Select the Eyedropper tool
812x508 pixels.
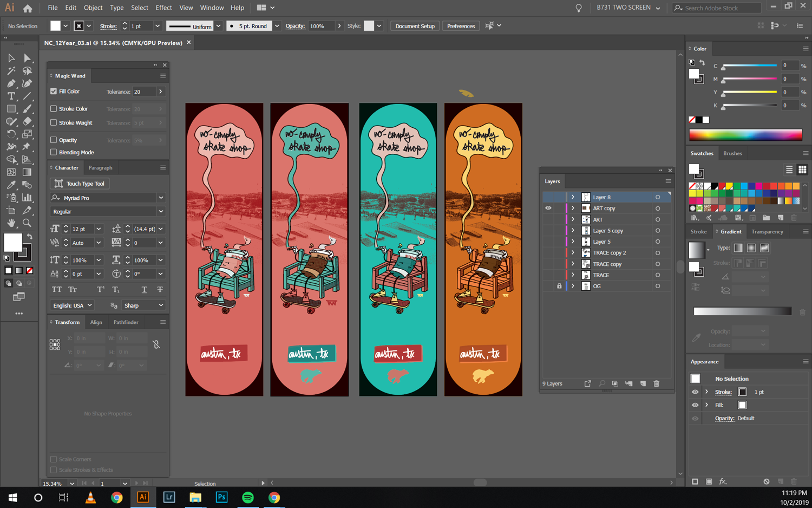tap(11, 185)
